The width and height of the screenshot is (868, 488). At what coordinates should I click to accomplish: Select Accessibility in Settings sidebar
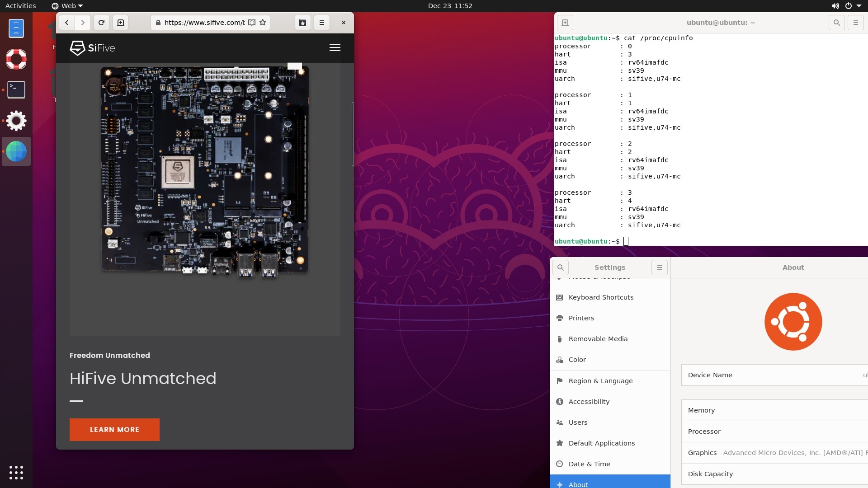pyautogui.click(x=610, y=402)
